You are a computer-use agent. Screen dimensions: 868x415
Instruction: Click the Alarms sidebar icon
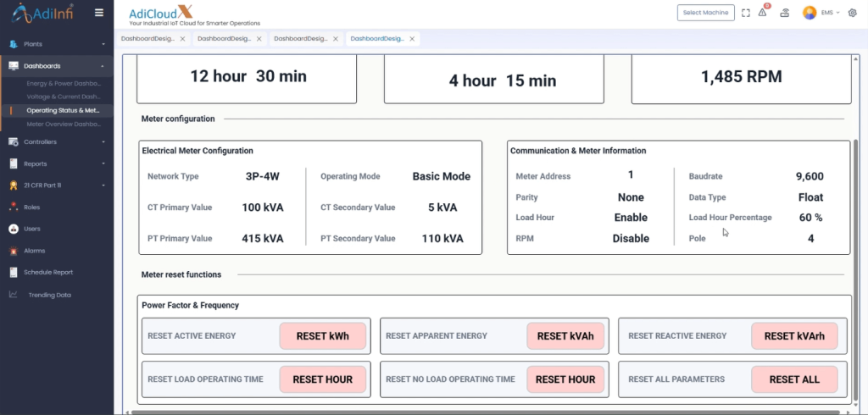(14, 251)
